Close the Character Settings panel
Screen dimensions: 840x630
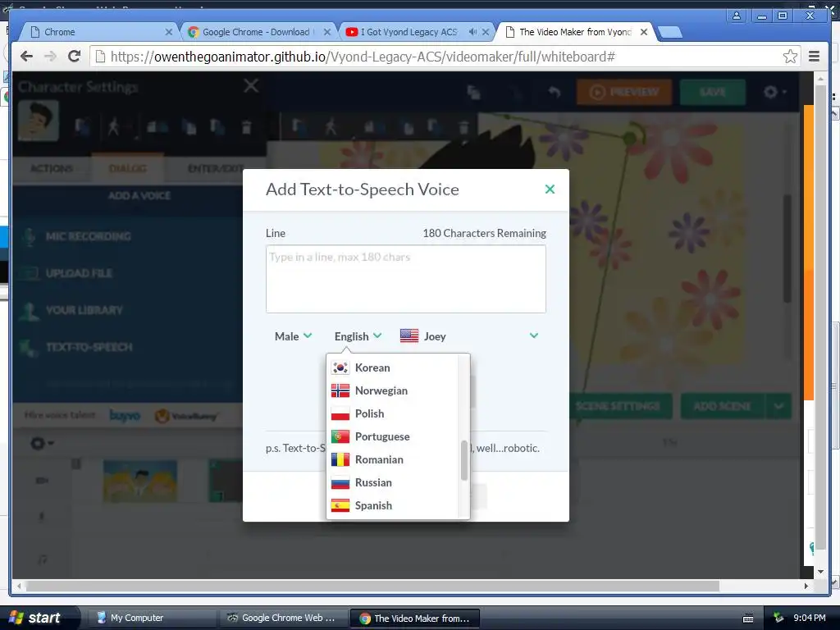251,85
